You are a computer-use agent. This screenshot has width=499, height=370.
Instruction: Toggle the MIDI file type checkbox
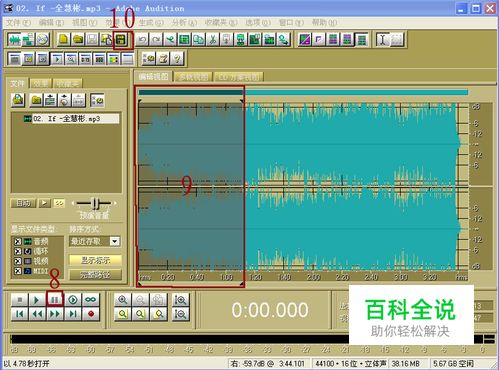tap(18, 271)
